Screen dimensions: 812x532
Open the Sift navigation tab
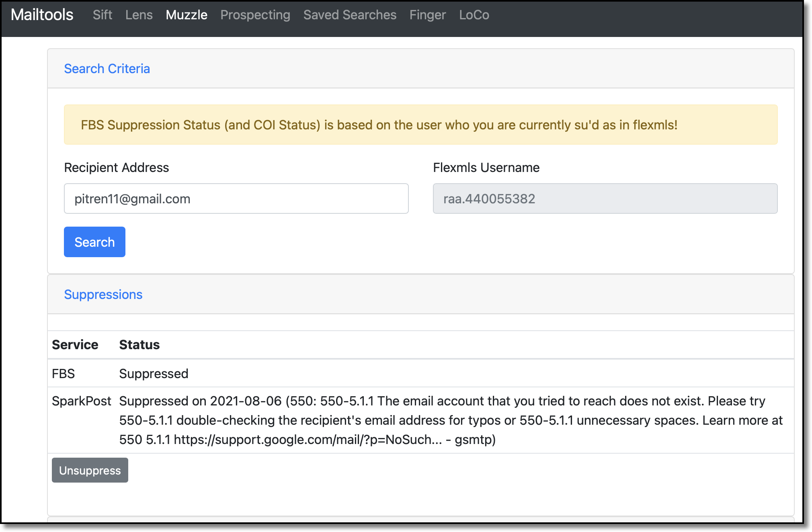coord(102,15)
